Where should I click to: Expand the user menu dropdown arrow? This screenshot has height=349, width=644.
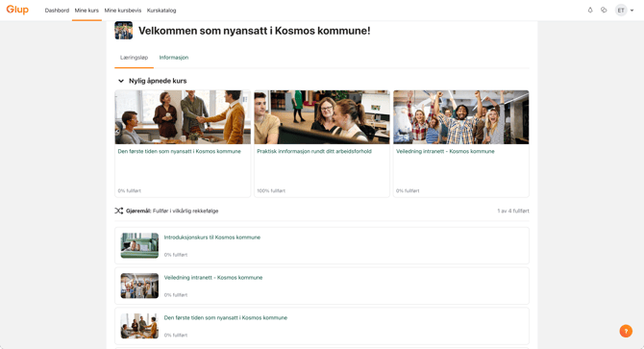point(632,11)
